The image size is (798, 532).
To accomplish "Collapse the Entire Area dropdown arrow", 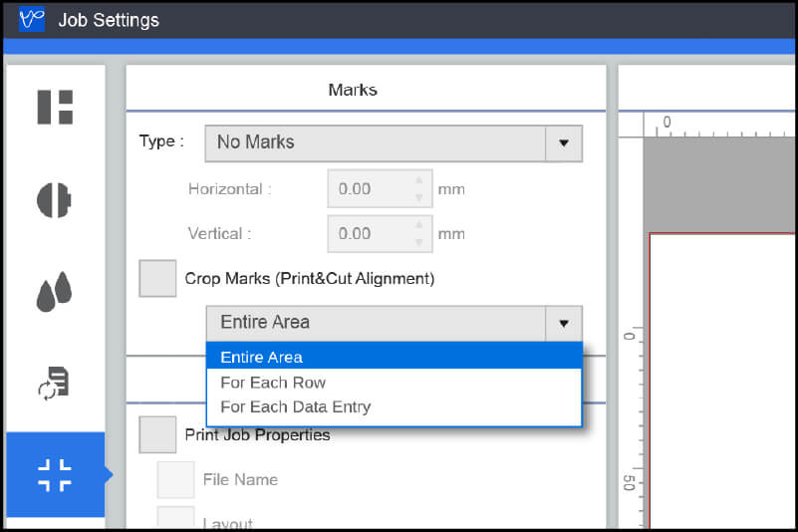I will click(x=563, y=323).
